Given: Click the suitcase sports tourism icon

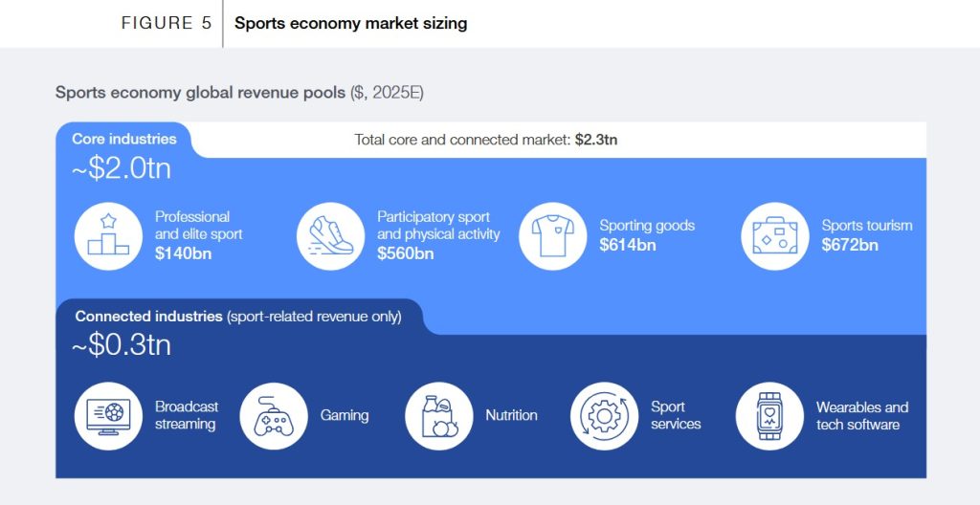Looking at the screenshot, I should tap(774, 235).
